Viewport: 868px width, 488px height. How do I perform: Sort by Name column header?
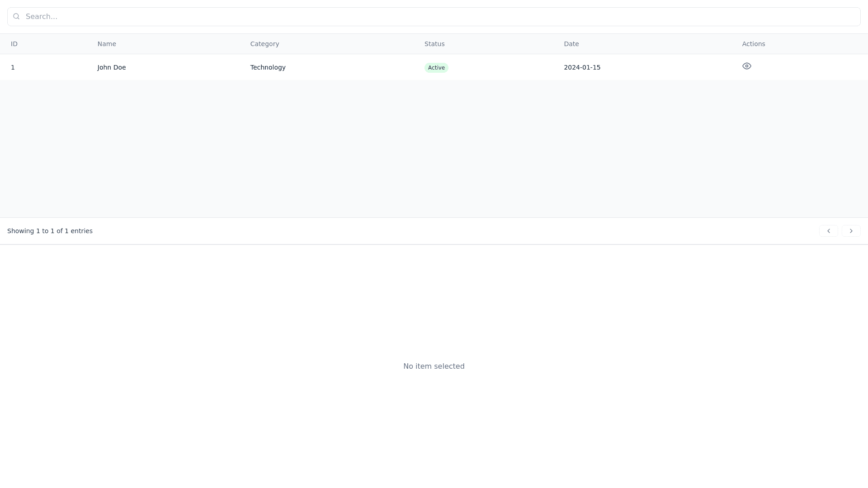pyautogui.click(x=107, y=44)
